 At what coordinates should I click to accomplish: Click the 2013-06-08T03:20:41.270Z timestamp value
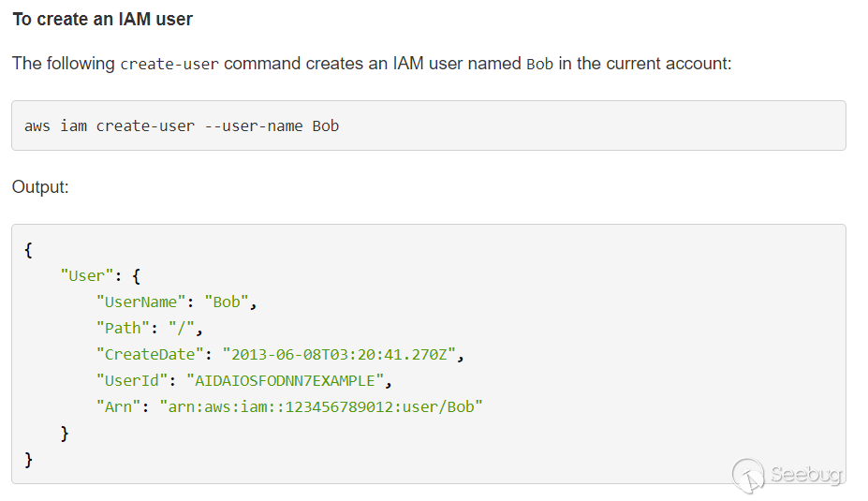tap(343, 355)
